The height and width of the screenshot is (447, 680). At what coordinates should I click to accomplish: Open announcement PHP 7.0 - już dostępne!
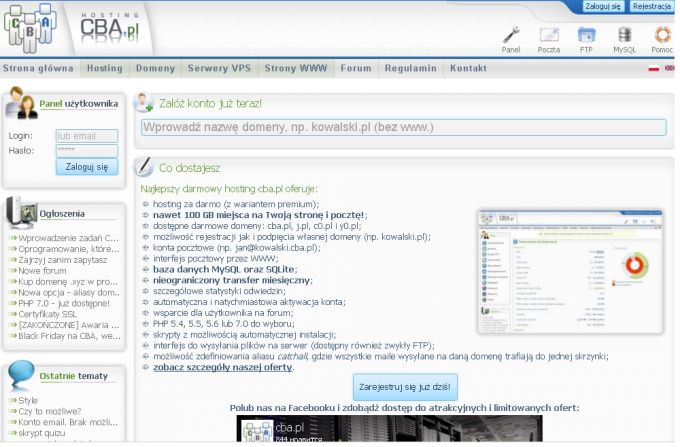tap(64, 303)
